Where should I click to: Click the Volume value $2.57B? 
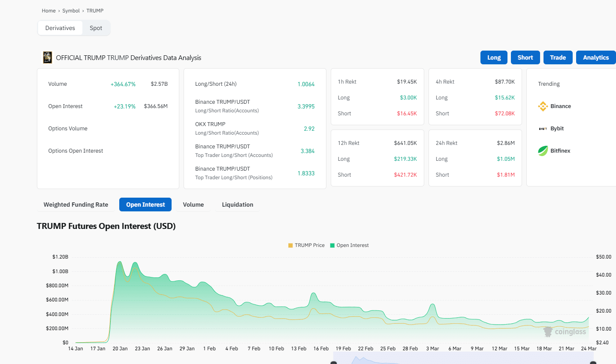click(159, 84)
